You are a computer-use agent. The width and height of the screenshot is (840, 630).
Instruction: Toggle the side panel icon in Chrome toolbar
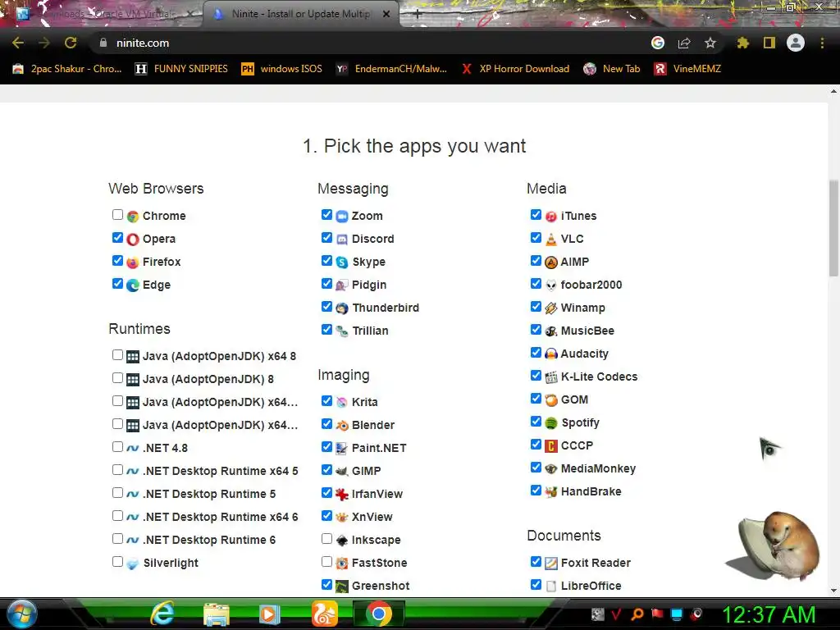(769, 43)
